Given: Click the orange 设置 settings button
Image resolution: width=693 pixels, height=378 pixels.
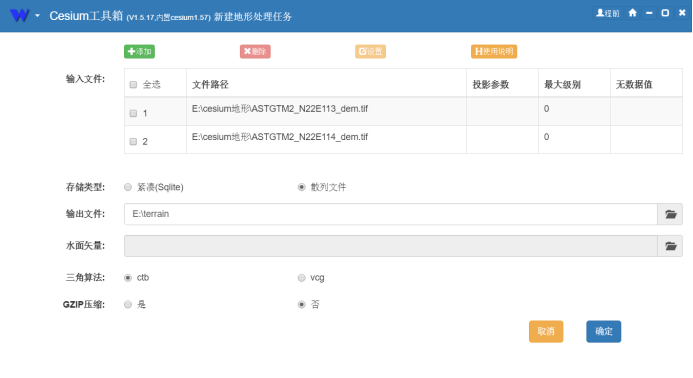Looking at the screenshot, I should [x=370, y=51].
